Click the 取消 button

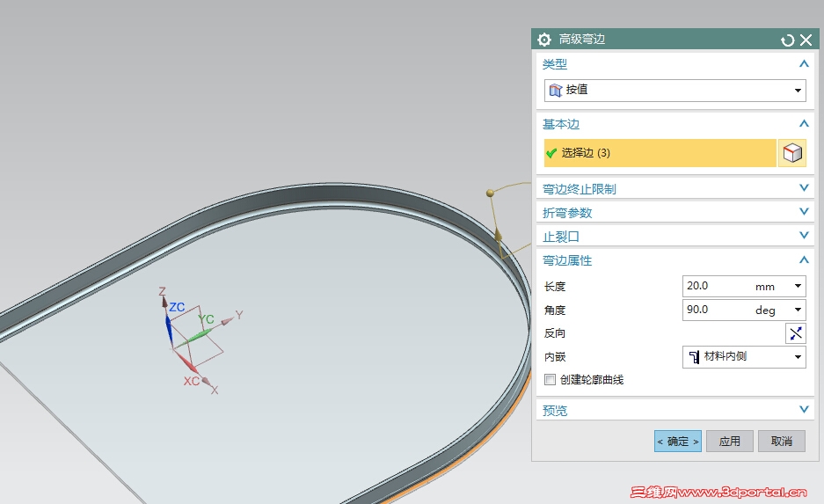click(x=782, y=441)
